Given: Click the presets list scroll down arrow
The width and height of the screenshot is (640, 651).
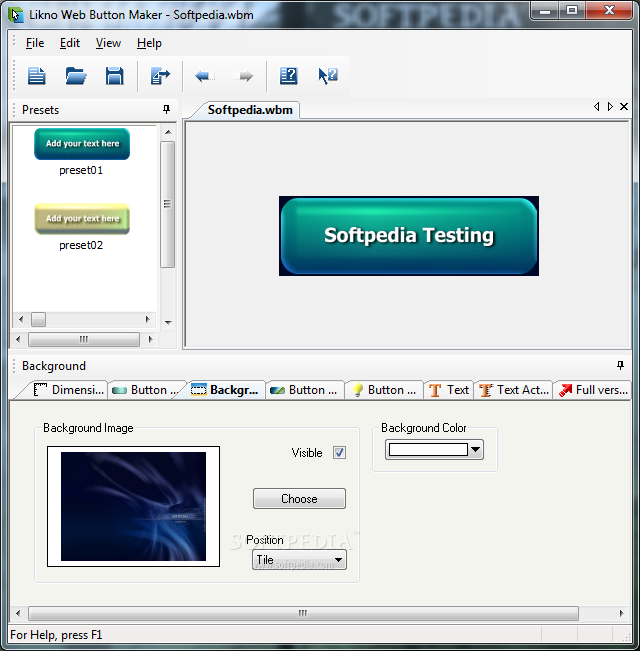Looking at the screenshot, I should 168,322.
